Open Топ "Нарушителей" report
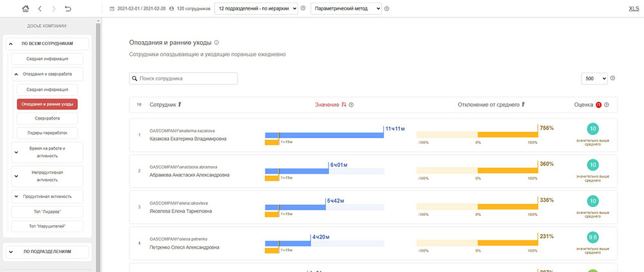 click(x=47, y=226)
